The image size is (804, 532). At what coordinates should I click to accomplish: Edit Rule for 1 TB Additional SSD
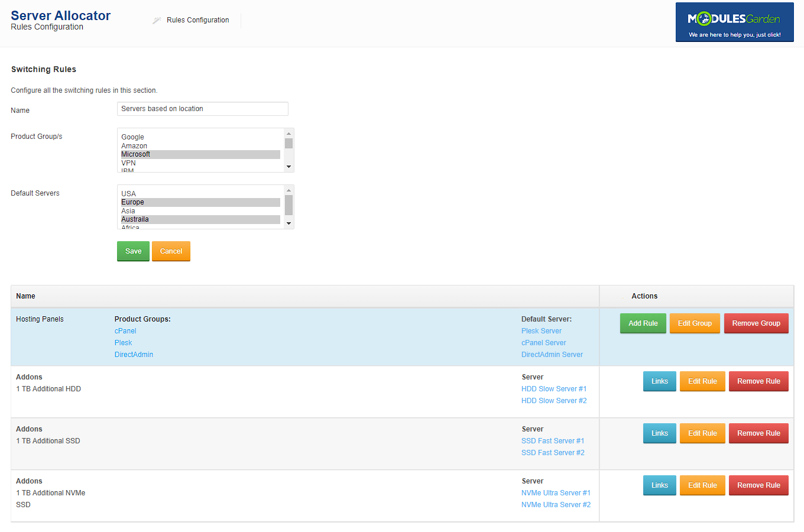pos(702,433)
